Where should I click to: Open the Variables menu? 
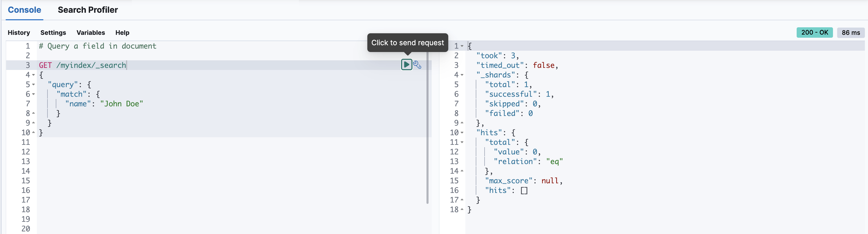click(x=91, y=33)
